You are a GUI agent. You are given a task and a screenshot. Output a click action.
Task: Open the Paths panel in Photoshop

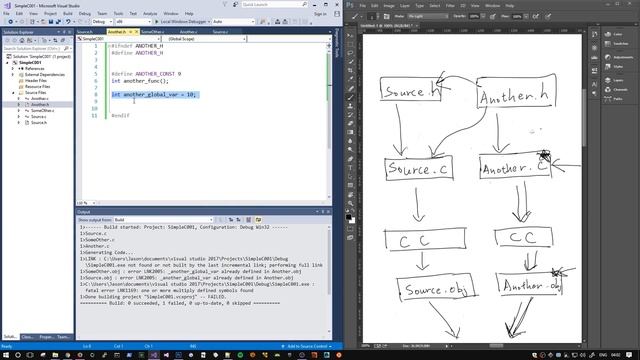(614, 99)
